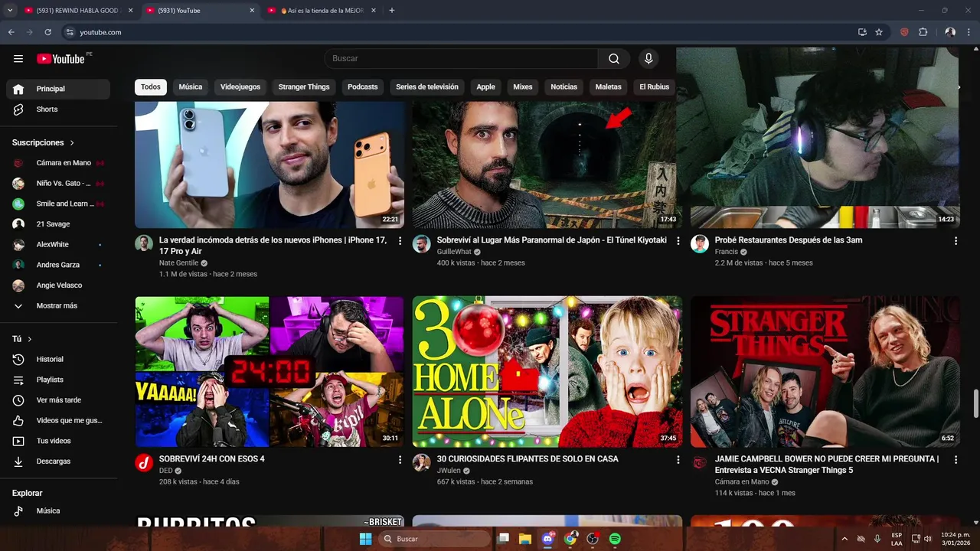Open options for the iPhone 17 video
Screen dimensions: 980x551
(x=400, y=241)
